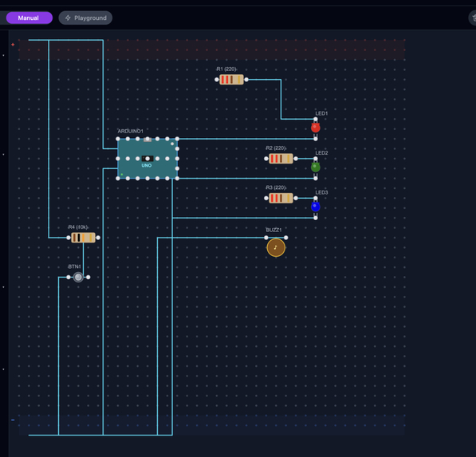
Task: Click left pin of resistor R2
Action: tap(266, 159)
